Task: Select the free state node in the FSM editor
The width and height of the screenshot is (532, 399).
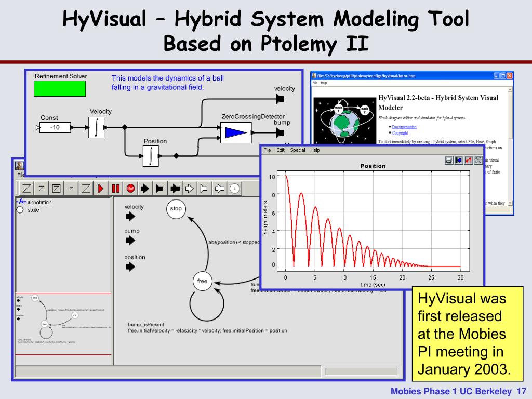Action: click(x=203, y=281)
